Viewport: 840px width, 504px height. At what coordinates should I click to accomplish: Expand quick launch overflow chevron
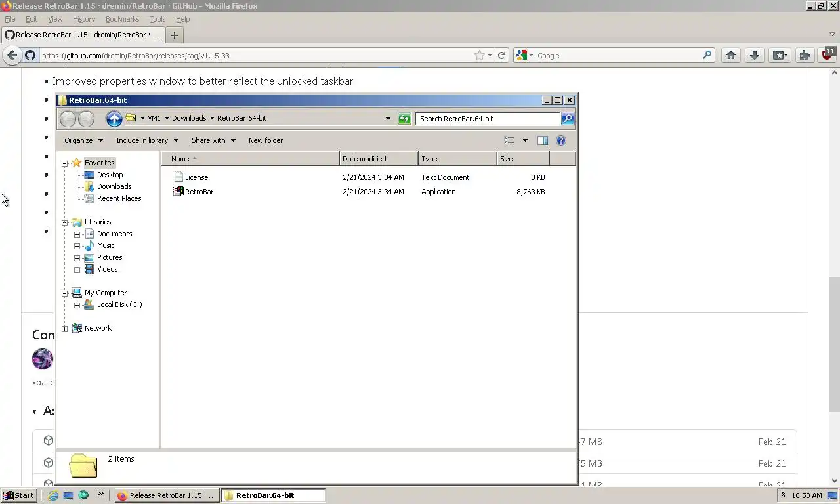[x=100, y=493]
